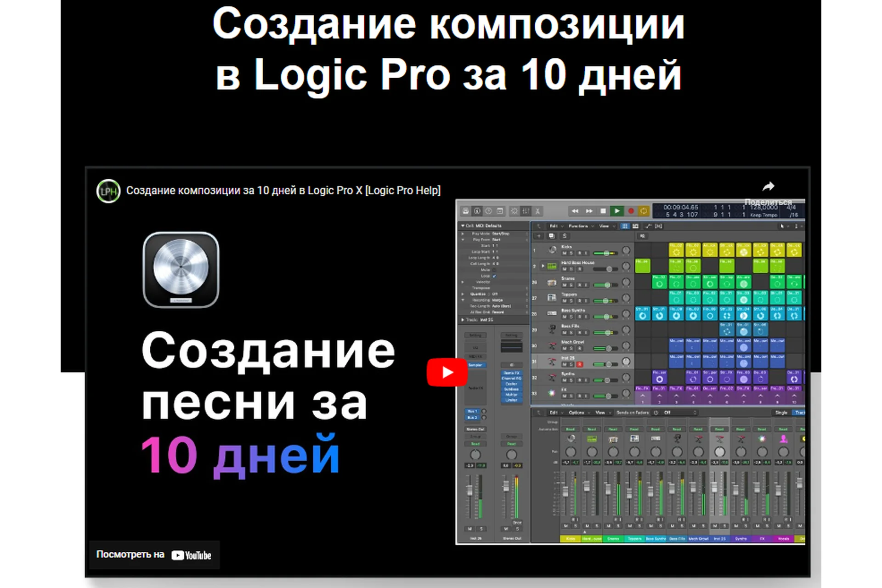882x588 pixels.
Task: Click the FX track's colorful instrument icon
Action: 551,394
